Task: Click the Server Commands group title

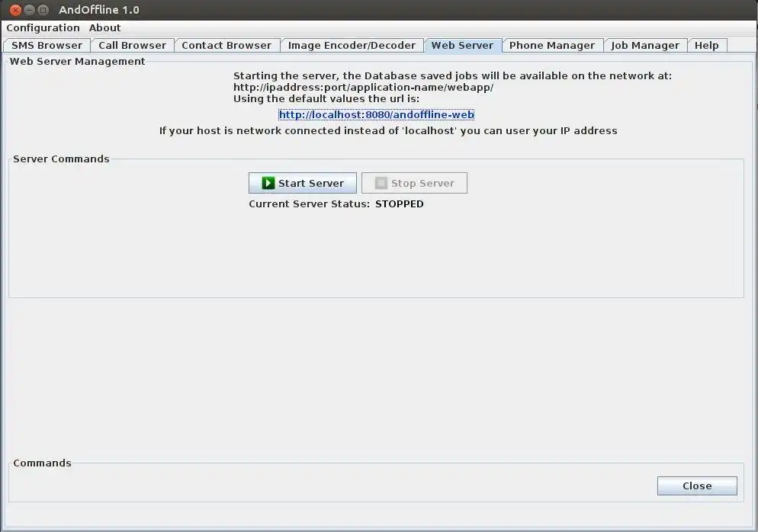Action: pos(61,159)
